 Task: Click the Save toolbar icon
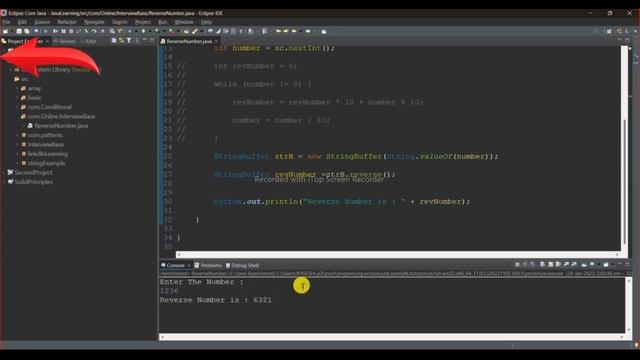pyautogui.click(x=19, y=31)
